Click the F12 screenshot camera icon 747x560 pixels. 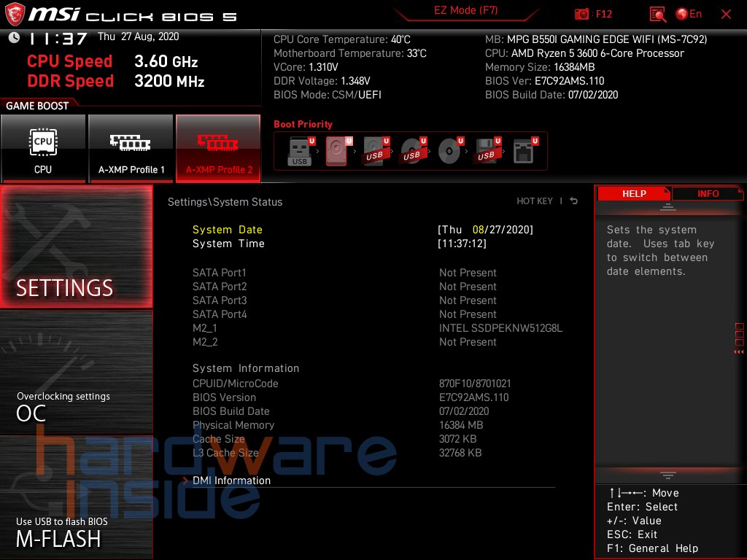(581, 14)
